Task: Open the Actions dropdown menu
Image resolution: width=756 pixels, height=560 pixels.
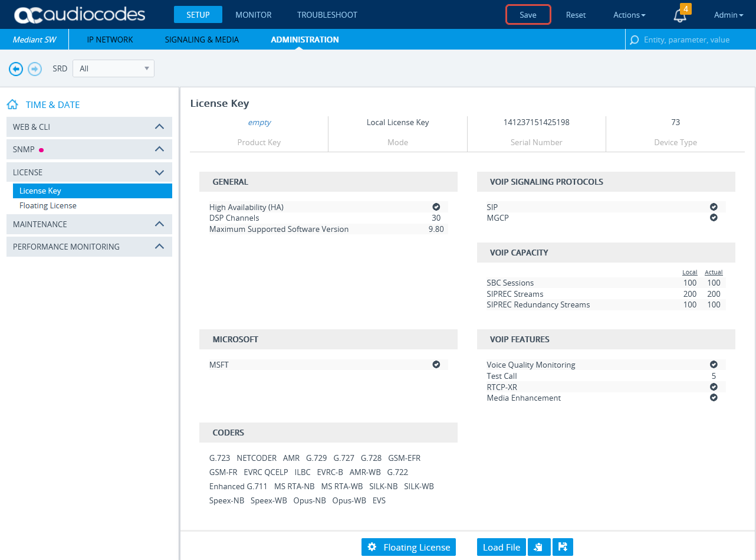Action: (629, 15)
